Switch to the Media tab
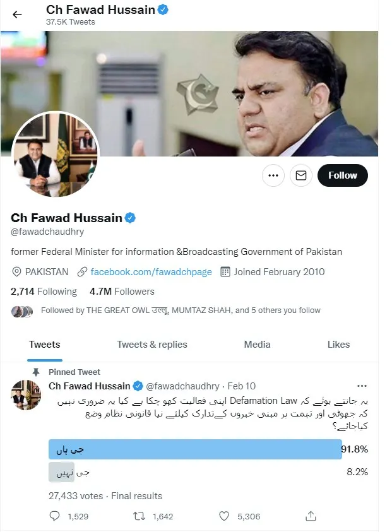Viewport: 392px width, 532px height. click(x=258, y=345)
